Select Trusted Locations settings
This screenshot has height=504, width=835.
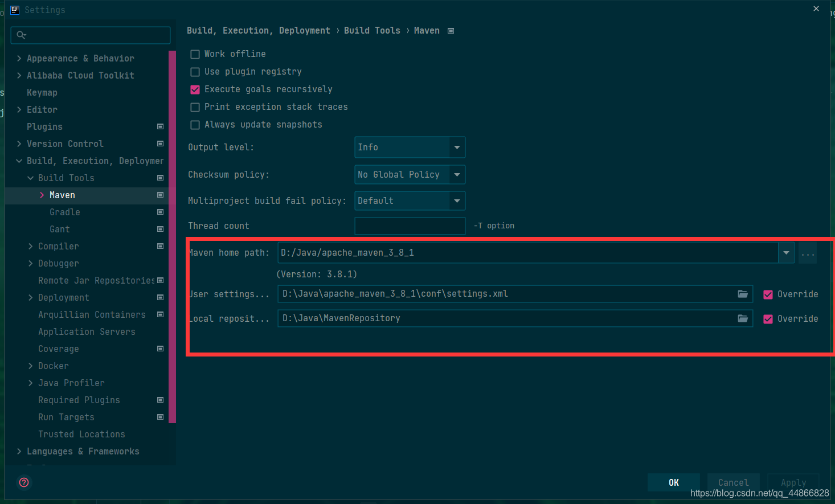pyautogui.click(x=81, y=434)
